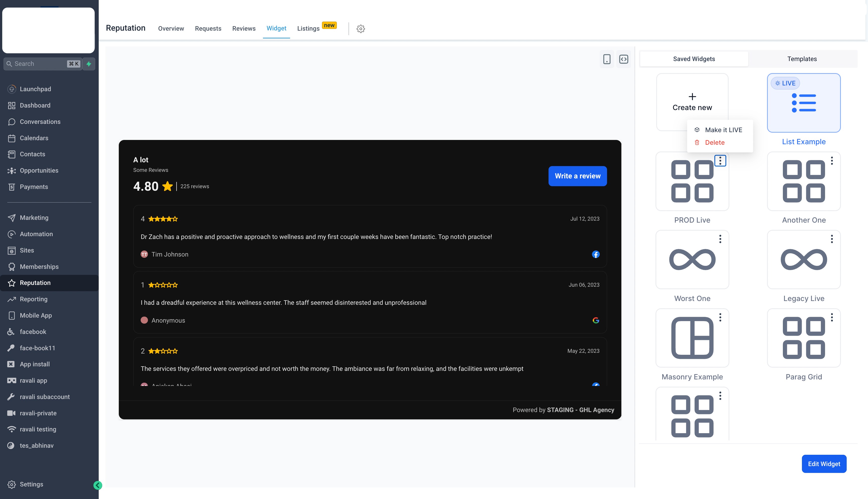
Task: Click the green lightning bolt icon
Action: 89,64
